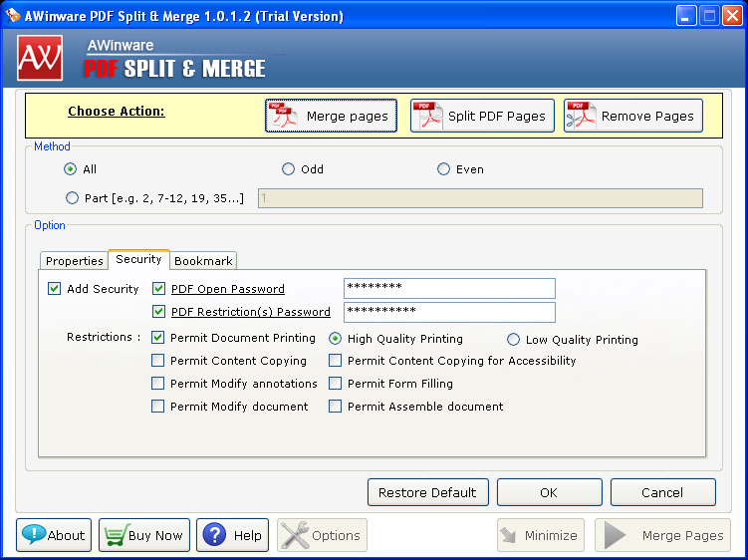Viewport: 748px width, 560px height.
Task: Click the AW logo in header
Action: (40, 58)
